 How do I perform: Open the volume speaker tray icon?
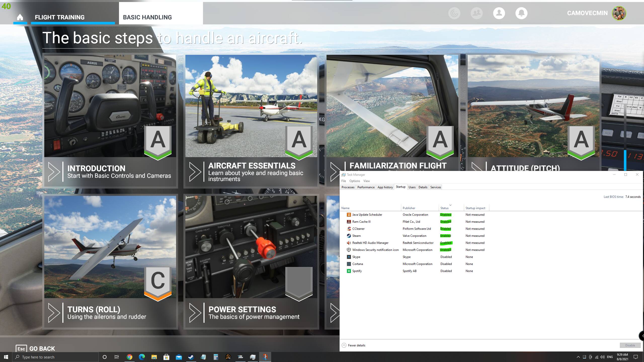(x=602, y=357)
